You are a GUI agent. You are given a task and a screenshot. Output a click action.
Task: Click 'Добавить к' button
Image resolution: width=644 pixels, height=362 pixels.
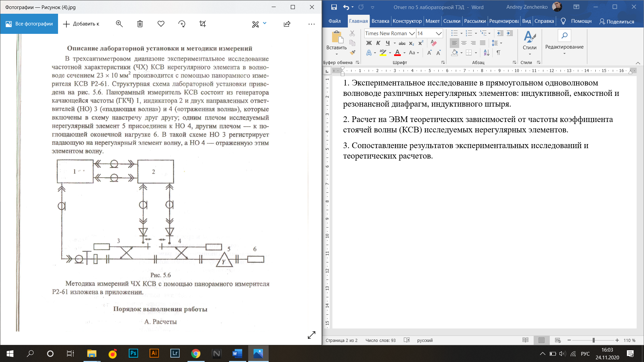point(81,24)
